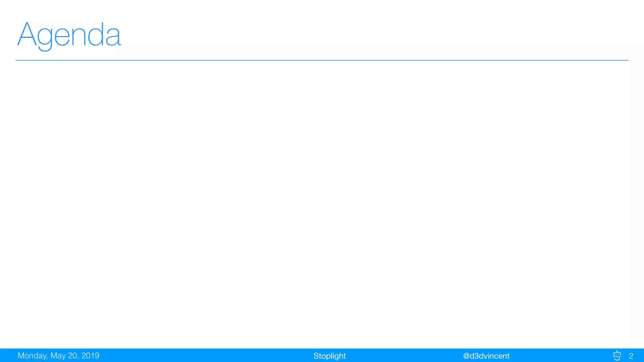Click "May 20" in the footer date
The width and height of the screenshot is (644, 362).
(64, 355)
